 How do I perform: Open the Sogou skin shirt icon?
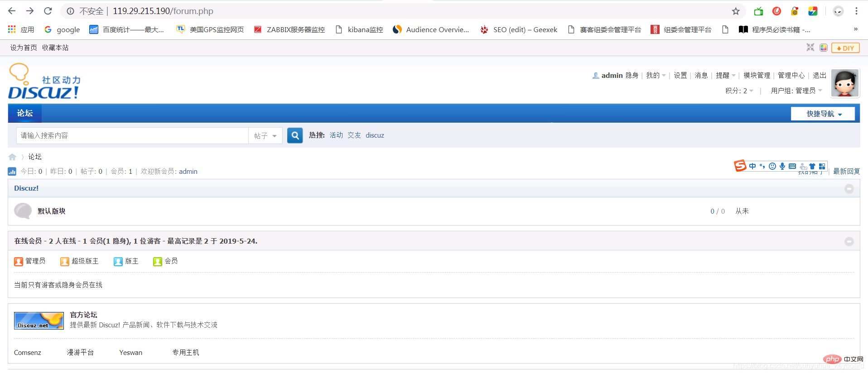tap(812, 166)
